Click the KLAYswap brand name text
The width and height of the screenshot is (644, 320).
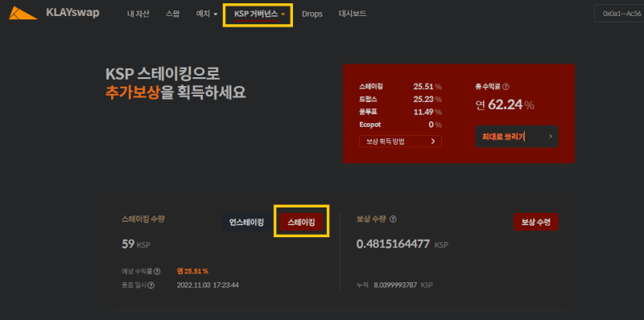[x=72, y=13]
